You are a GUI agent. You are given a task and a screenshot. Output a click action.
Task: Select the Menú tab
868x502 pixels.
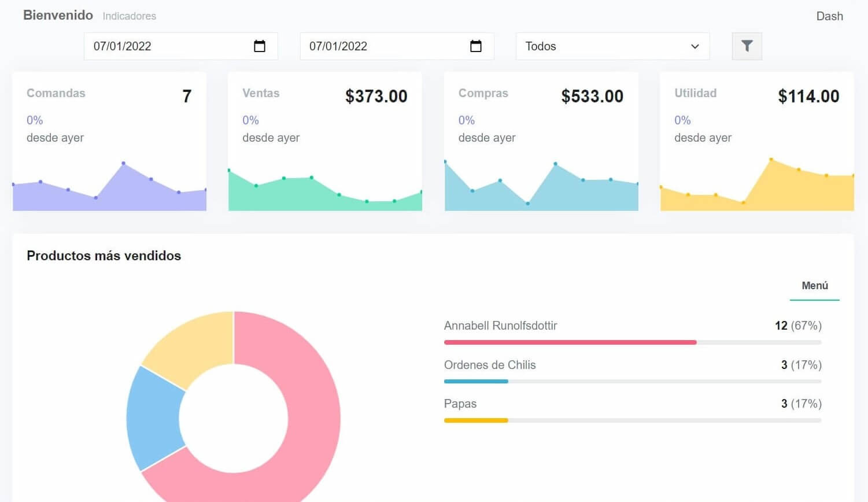pyautogui.click(x=814, y=286)
